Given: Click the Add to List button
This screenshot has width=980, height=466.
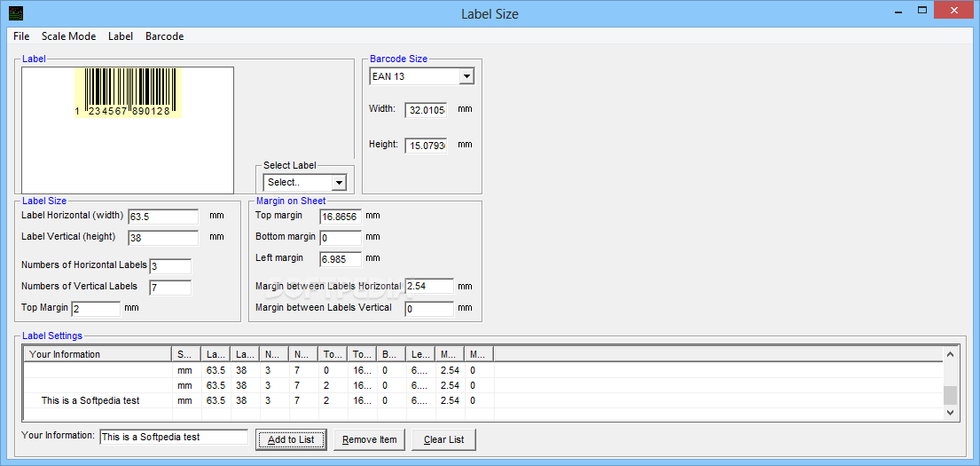Looking at the screenshot, I should coord(291,439).
